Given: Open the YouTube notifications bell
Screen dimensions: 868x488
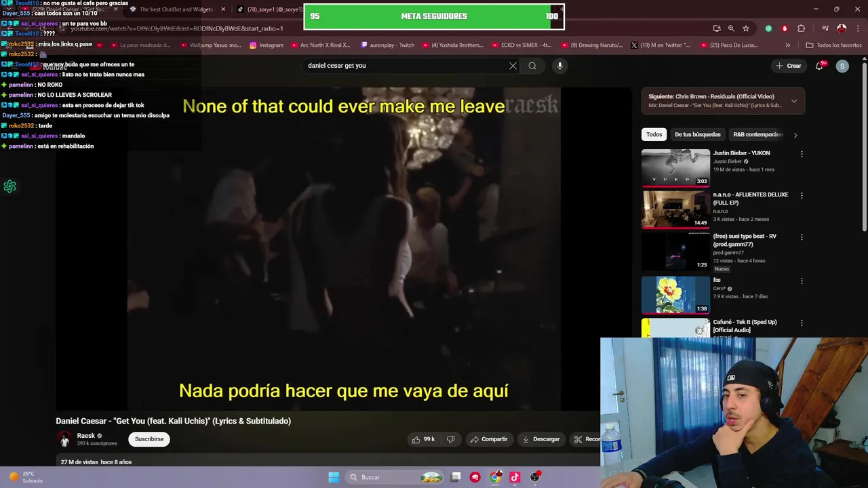Looking at the screenshot, I should click(x=819, y=66).
